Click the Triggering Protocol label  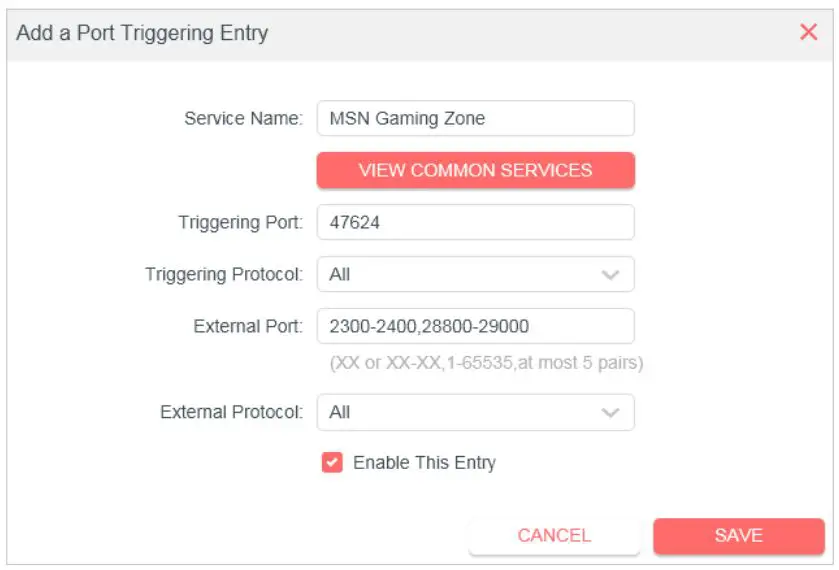pyautogui.click(x=223, y=274)
